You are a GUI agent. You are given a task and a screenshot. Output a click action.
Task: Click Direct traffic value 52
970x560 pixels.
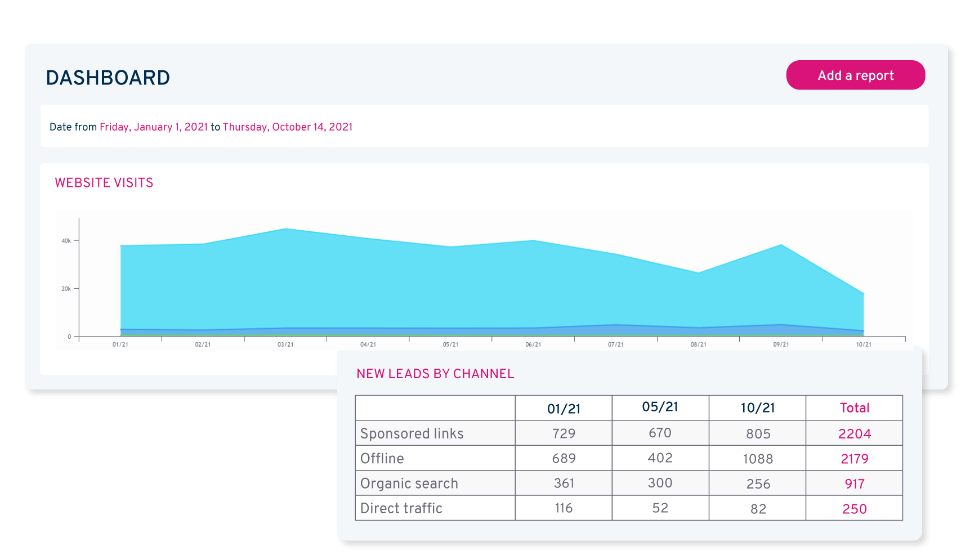(660, 508)
